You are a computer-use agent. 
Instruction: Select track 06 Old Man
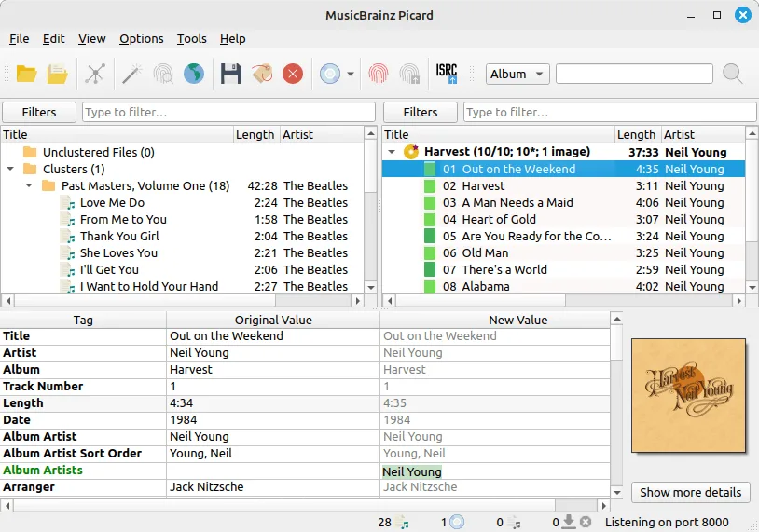(563, 252)
